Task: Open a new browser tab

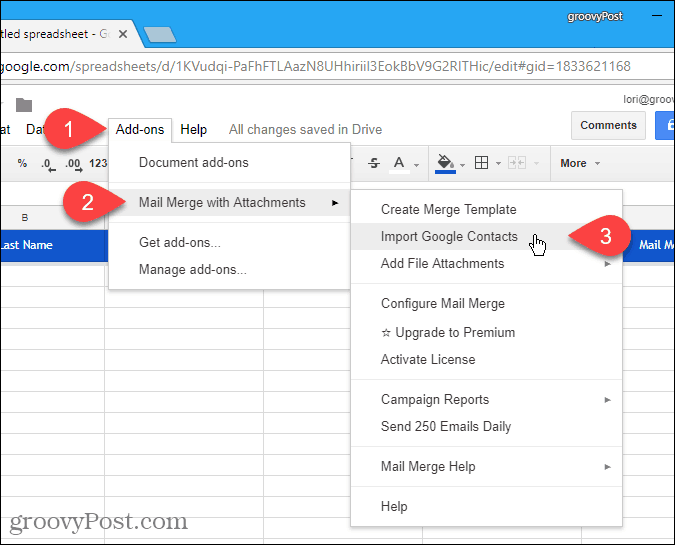Action: [159, 35]
